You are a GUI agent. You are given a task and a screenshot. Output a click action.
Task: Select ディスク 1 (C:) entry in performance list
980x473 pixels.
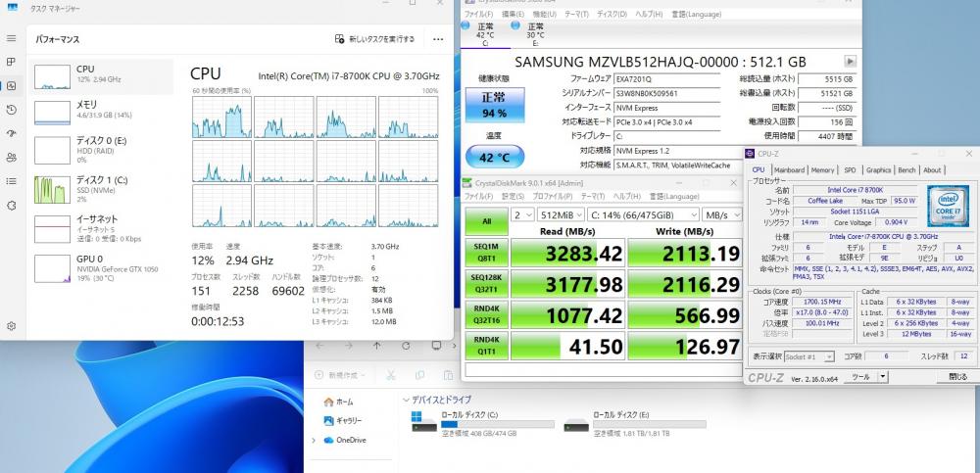tap(102, 188)
